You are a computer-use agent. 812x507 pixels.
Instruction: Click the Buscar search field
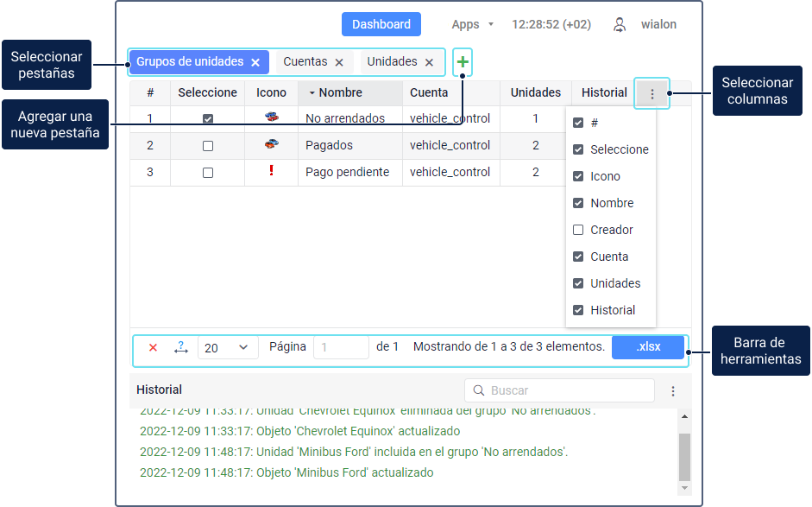coord(559,390)
